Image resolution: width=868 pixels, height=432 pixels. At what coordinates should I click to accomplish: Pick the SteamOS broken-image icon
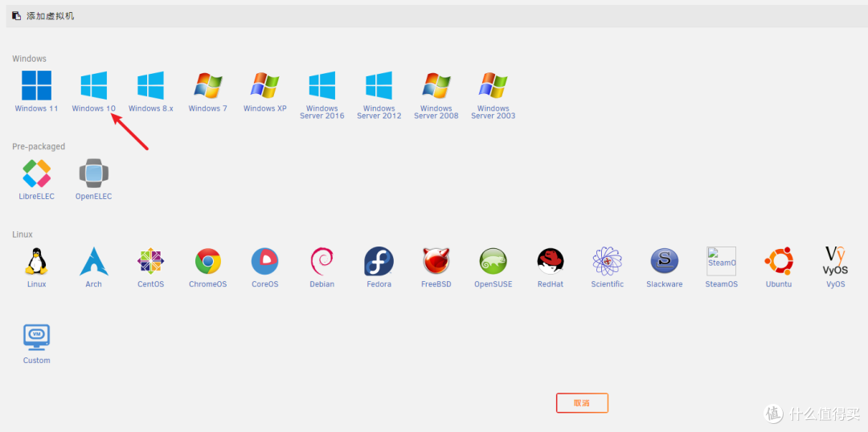(x=721, y=261)
